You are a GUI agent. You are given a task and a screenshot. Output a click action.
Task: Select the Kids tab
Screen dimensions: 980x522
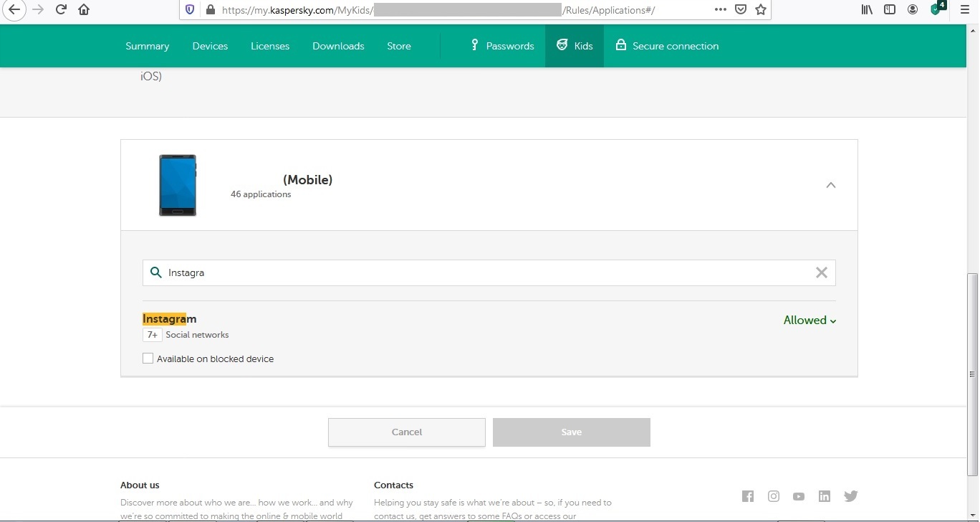pyautogui.click(x=575, y=46)
